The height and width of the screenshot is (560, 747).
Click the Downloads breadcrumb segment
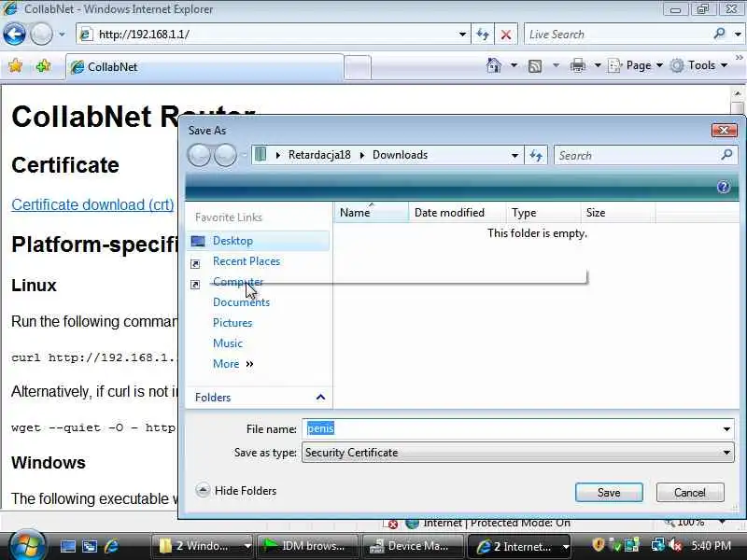pos(401,155)
